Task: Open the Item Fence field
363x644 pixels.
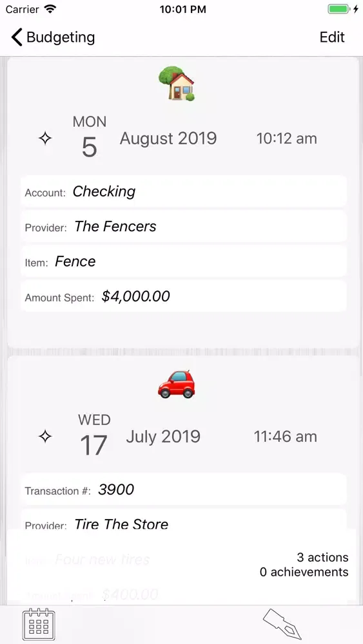Action: click(183, 261)
